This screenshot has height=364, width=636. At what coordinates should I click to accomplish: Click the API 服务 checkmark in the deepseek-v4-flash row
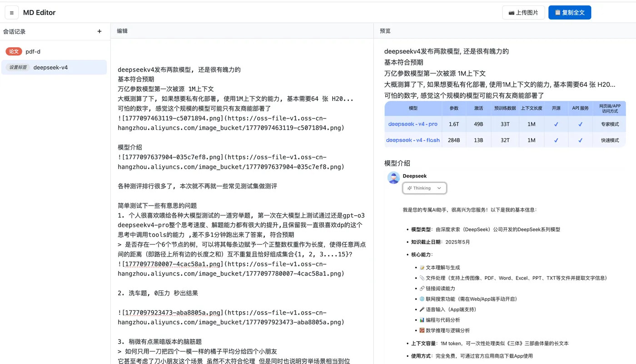coord(580,140)
